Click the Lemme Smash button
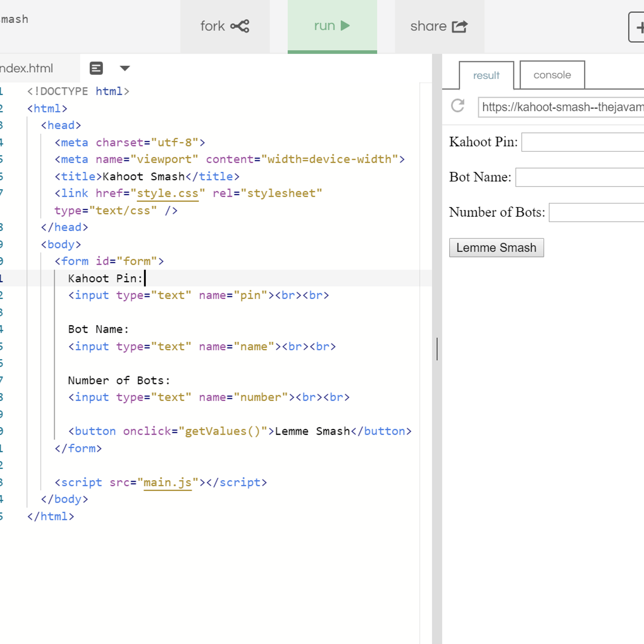 tap(496, 248)
